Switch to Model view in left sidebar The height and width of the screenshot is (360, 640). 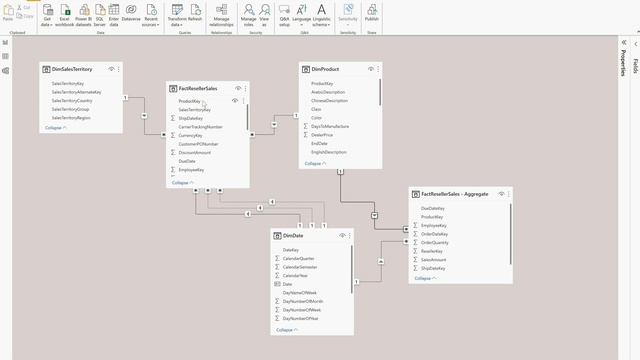[5, 71]
